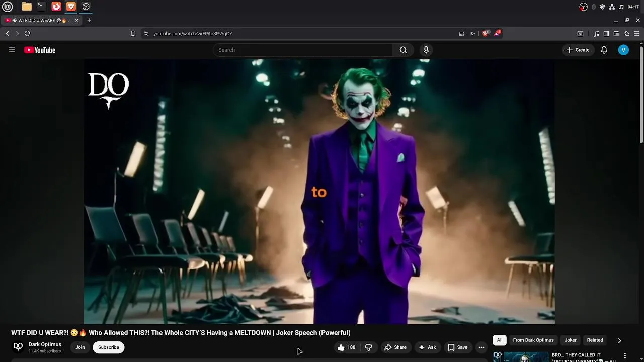The width and height of the screenshot is (644, 362).
Task: Show more filter chips with arrow
Action: click(x=619, y=340)
